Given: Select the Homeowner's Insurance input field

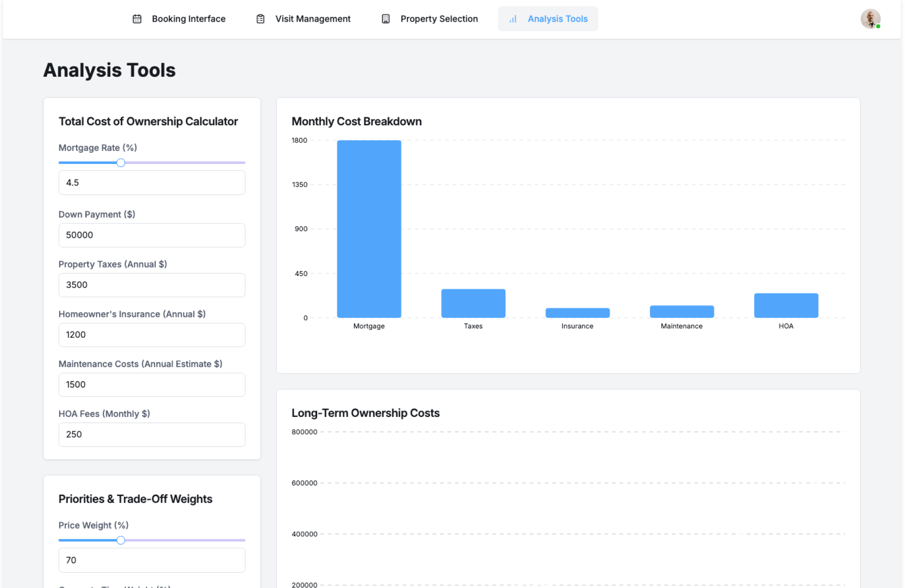Looking at the screenshot, I should click(x=152, y=335).
